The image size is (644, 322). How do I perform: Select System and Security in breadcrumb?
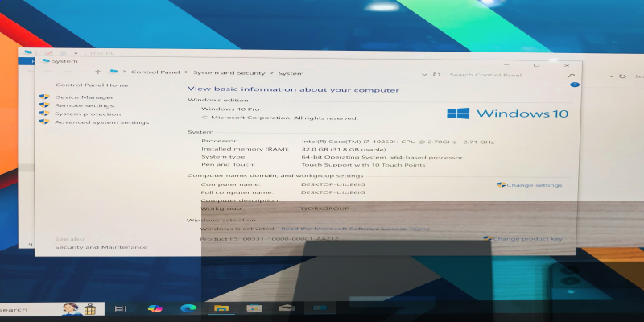pyautogui.click(x=229, y=73)
